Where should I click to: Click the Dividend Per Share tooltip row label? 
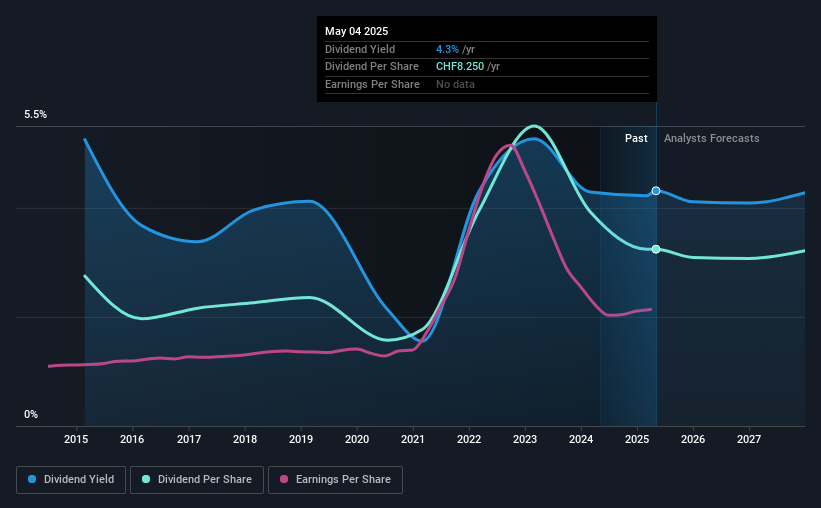(372, 67)
